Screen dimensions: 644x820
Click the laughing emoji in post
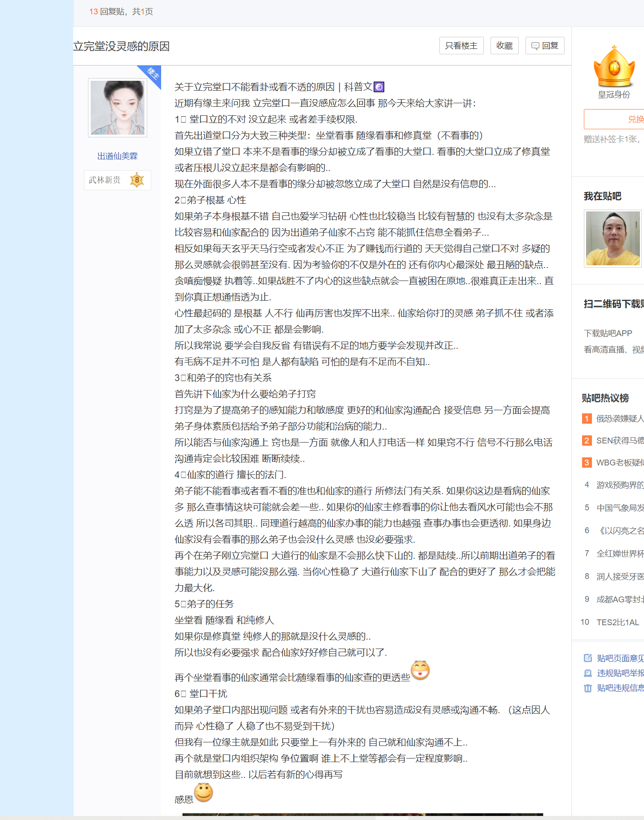(421, 670)
